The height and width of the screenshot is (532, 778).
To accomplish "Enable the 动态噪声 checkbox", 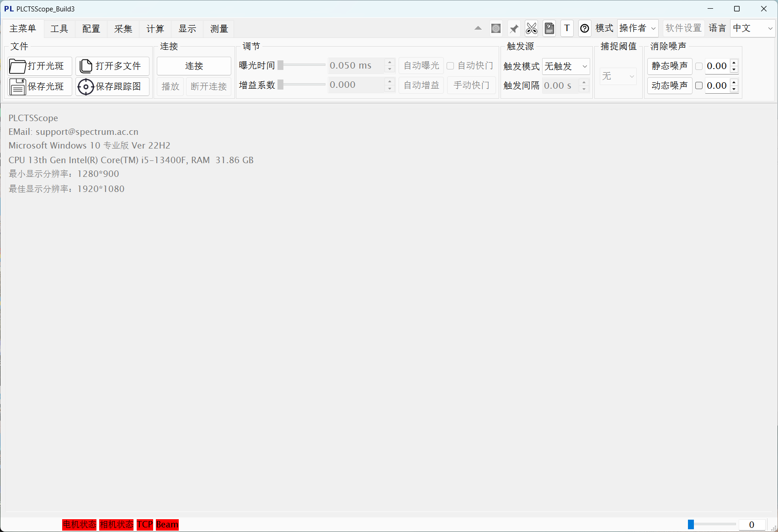I will (x=699, y=85).
